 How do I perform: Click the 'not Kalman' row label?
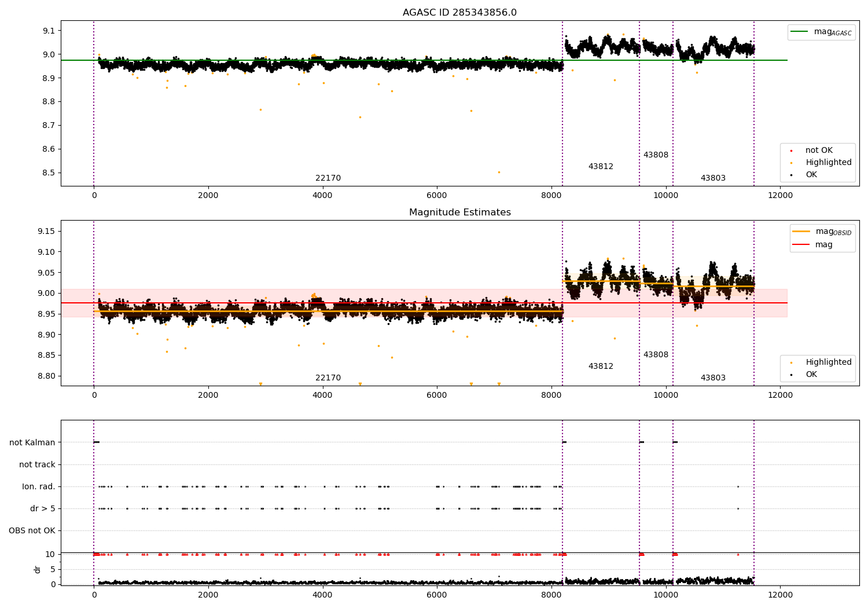[32, 443]
